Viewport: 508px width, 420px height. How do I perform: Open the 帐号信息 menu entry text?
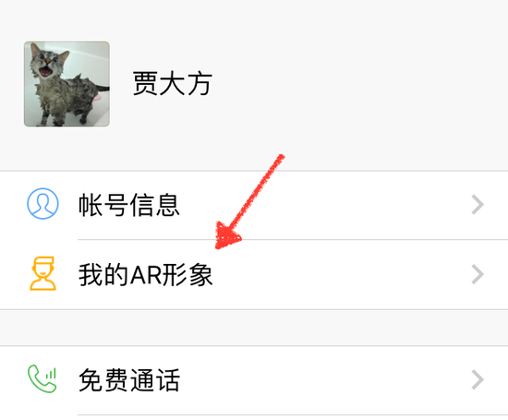pos(129,205)
